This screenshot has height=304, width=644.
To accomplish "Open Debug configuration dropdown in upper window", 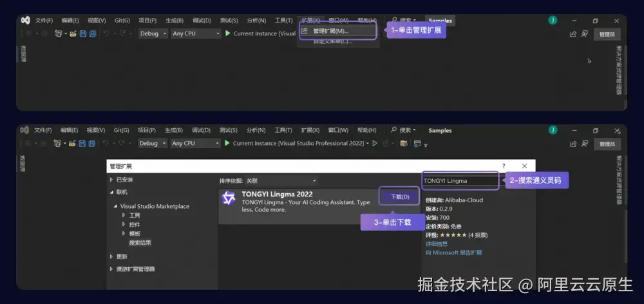I will [153, 33].
